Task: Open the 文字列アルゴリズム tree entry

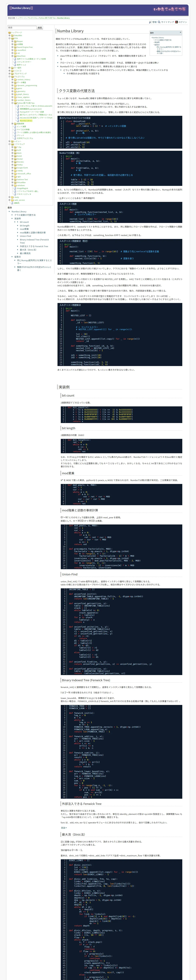Action: pyautogui.click(x=25, y=139)
